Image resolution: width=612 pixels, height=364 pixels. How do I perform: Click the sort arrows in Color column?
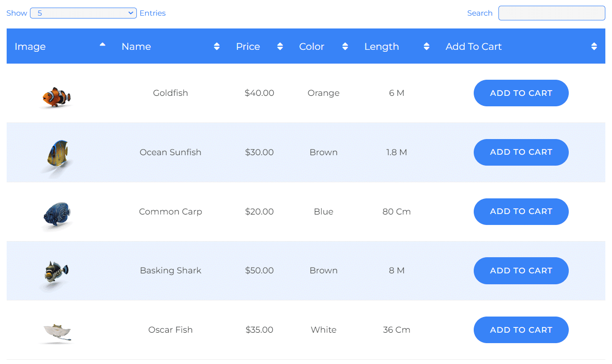point(345,47)
